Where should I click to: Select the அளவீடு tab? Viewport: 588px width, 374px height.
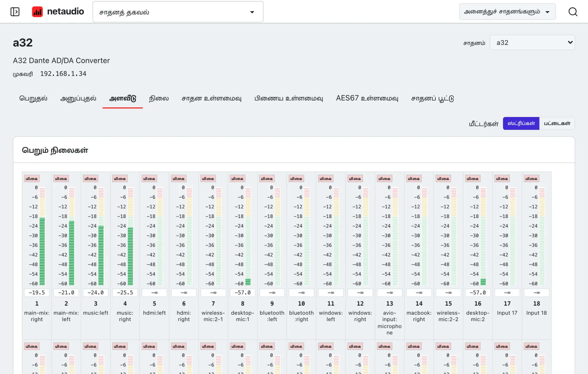tap(123, 98)
